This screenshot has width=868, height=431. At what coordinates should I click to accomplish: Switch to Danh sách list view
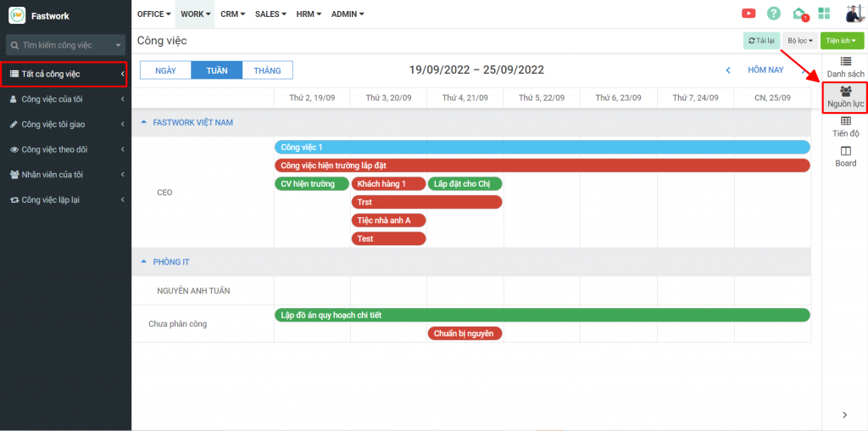tap(845, 68)
